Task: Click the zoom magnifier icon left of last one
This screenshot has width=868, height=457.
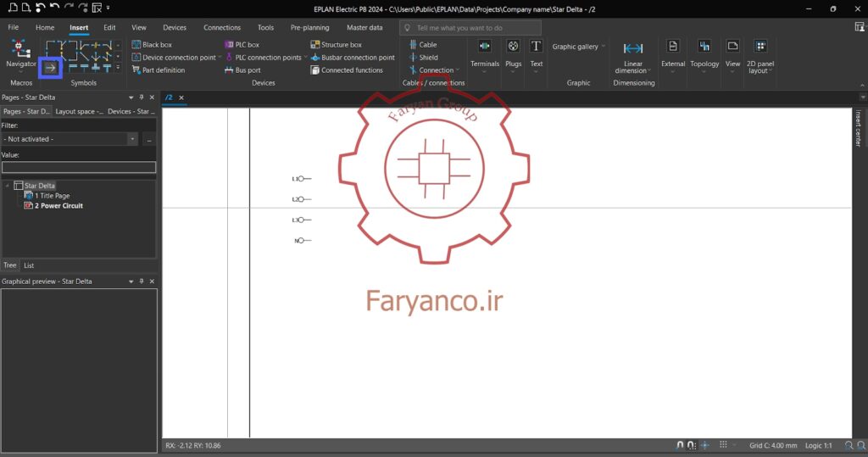Action: pos(849,445)
